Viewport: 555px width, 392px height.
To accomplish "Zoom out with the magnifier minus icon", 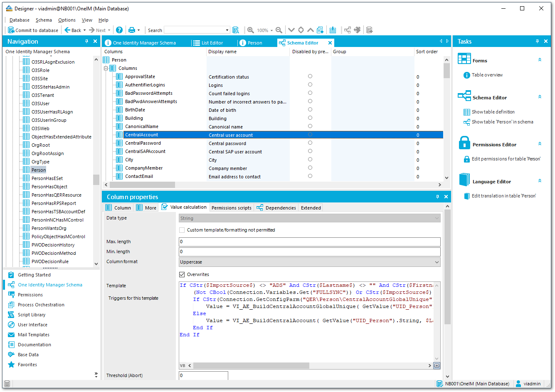I will (279, 30).
